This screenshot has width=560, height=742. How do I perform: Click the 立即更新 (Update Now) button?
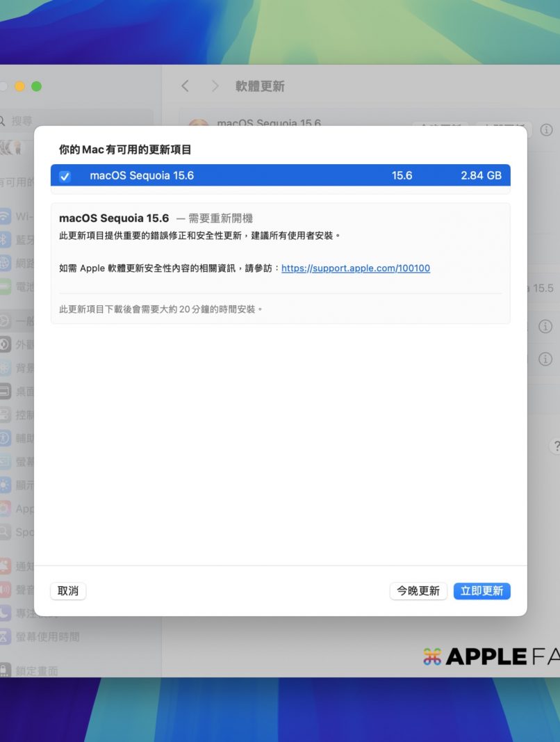[x=481, y=591]
